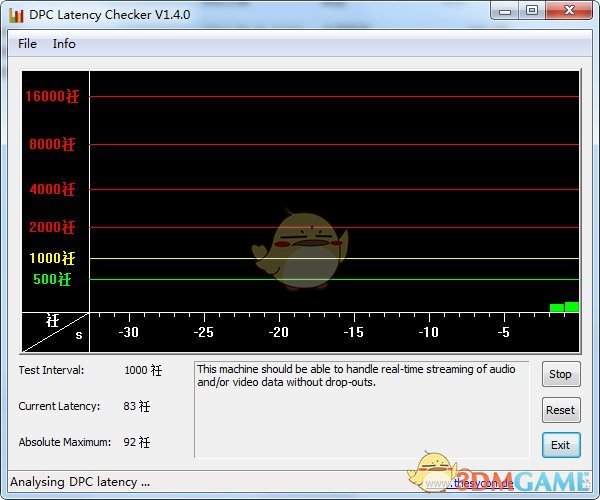Screen dimensions: 600x500
Task: Open the Info menu
Action: coord(64,44)
